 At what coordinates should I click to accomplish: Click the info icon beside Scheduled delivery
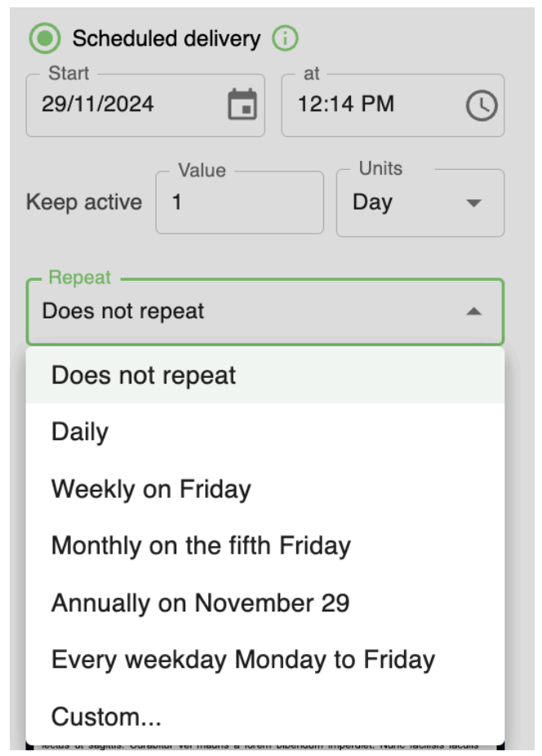(285, 38)
